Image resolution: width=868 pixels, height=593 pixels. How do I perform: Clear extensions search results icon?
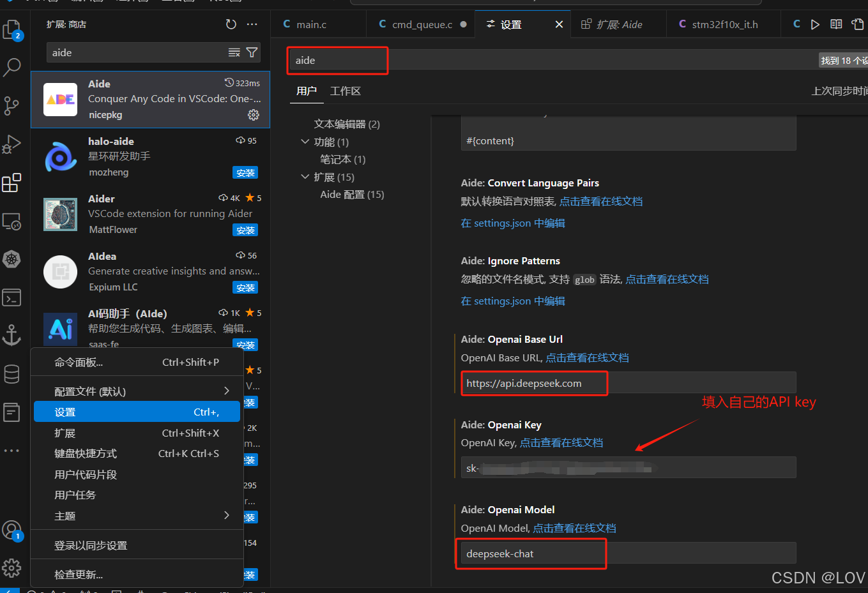coord(234,52)
